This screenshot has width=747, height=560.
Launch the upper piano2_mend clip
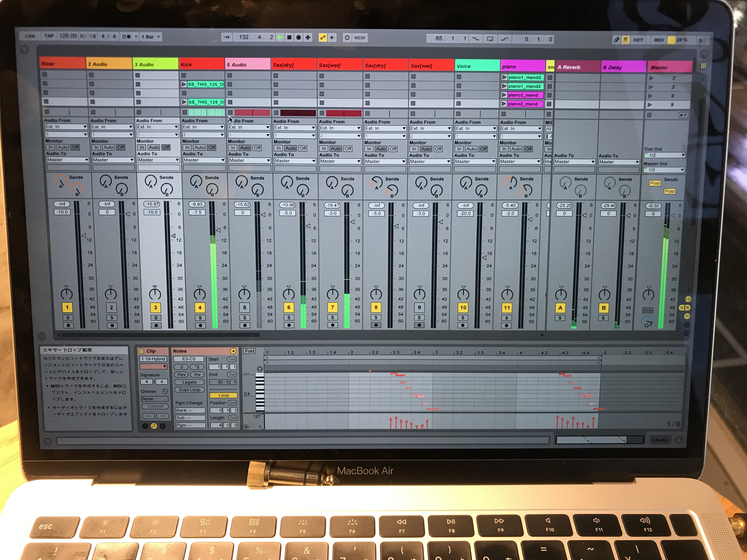(x=504, y=95)
